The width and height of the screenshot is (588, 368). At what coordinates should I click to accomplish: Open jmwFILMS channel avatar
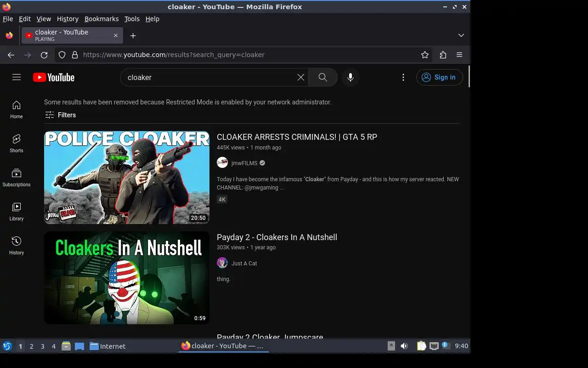coord(222,163)
